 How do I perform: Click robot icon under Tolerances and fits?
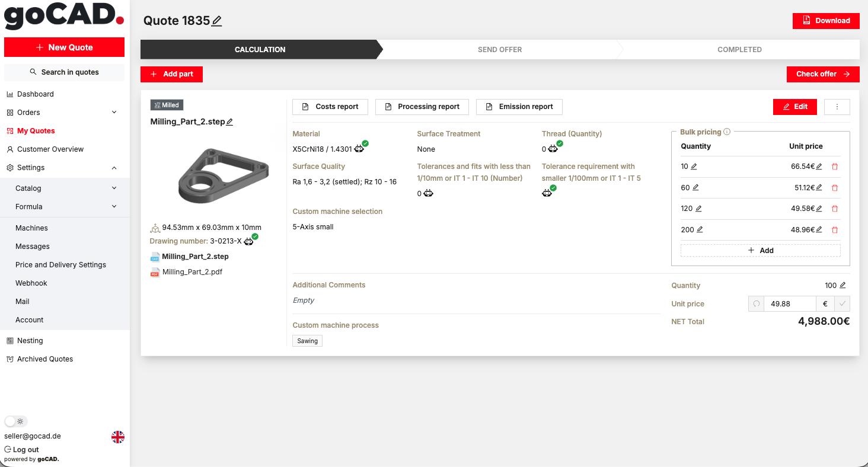[x=428, y=193]
